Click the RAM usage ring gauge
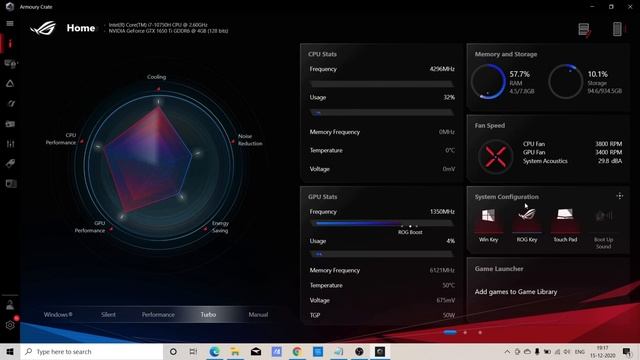 (x=488, y=82)
